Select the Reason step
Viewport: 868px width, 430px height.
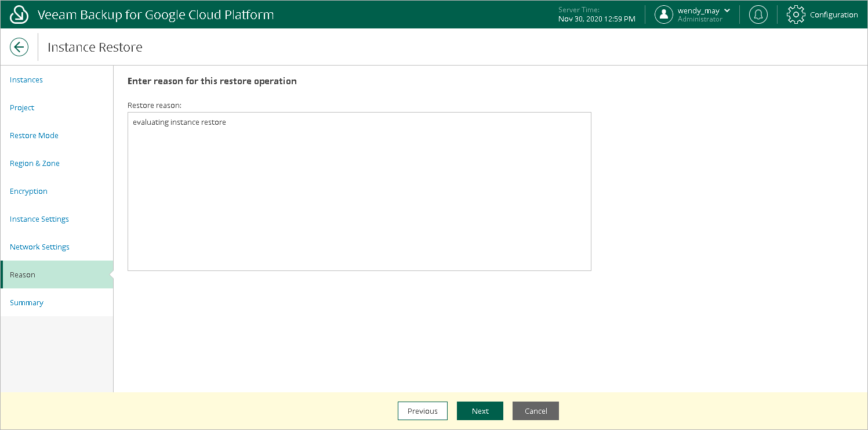(57, 274)
